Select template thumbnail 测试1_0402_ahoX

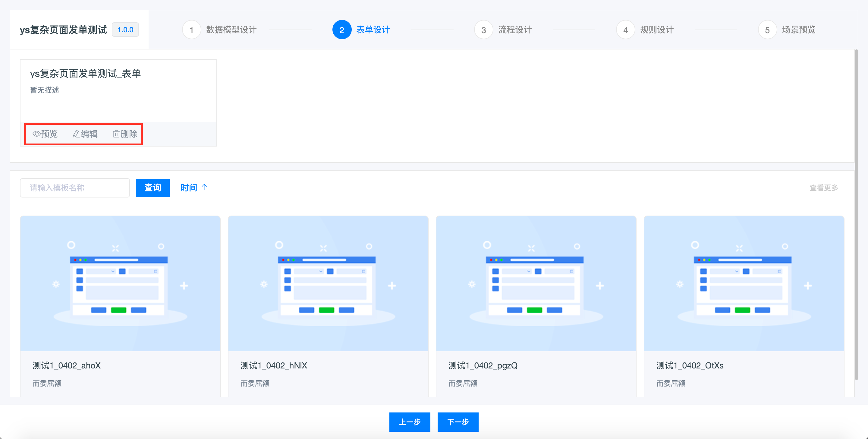tap(120, 283)
